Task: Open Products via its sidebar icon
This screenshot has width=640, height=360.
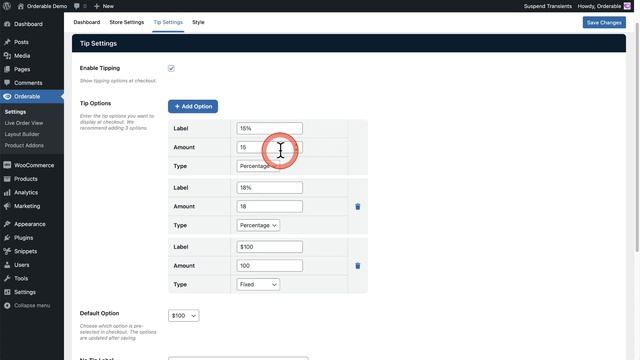Action: pyautogui.click(x=7, y=179)
